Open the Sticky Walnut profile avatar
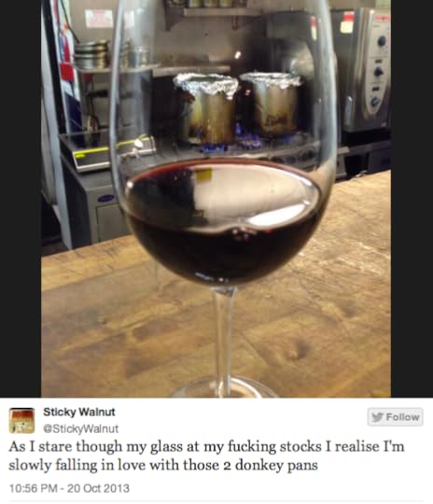Viewport: 433px width, 504px height. click(x=21, y=420)
